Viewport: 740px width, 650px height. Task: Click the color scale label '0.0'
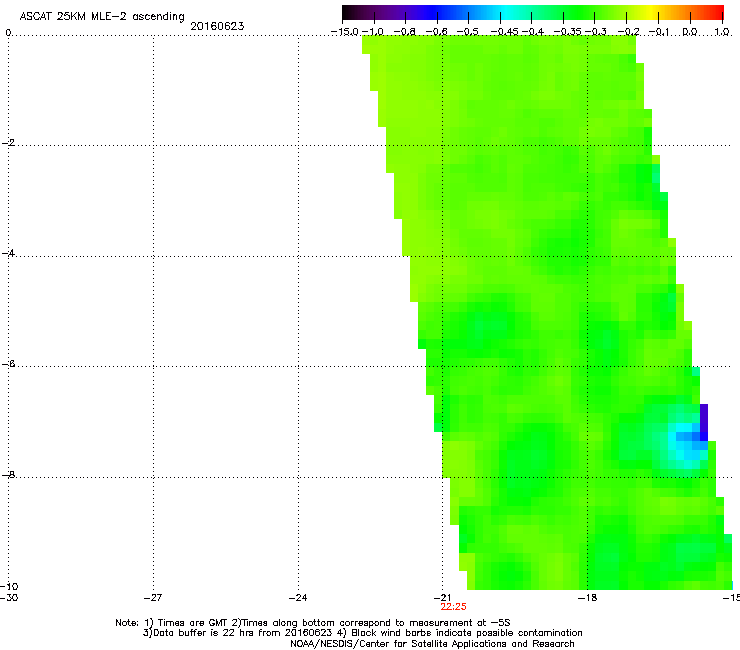pyautogui.click(x=690, y=32)
